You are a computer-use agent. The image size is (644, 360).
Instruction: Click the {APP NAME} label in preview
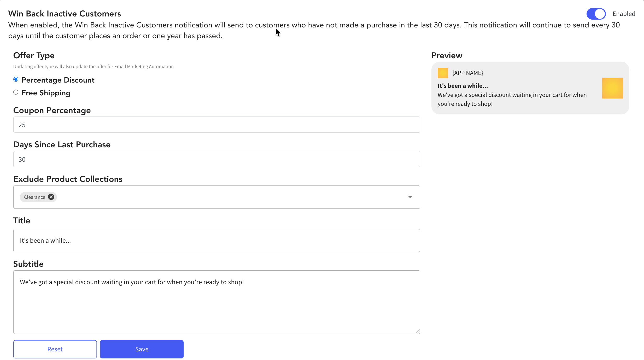pyautogui.click(x=467, y=73)
